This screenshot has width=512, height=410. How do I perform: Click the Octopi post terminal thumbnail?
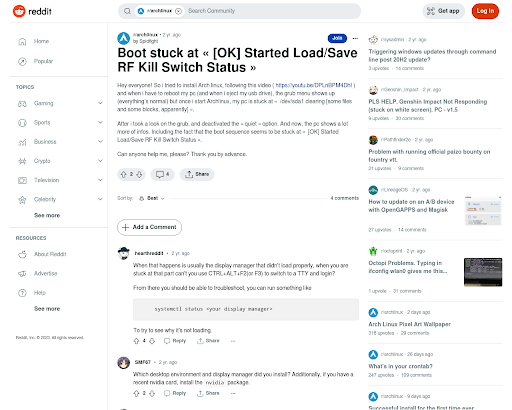tap(483, 272)
